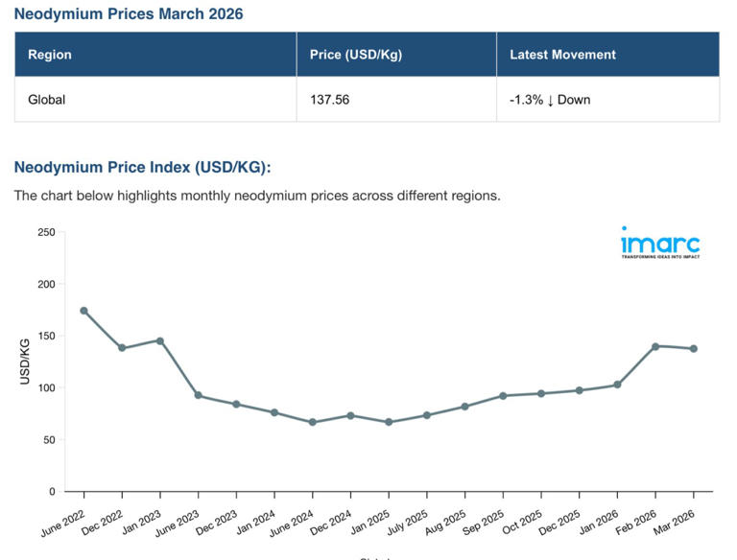The image size is (737, 560).
Task: Select the Dec 2022 data point
Action: (122, 347)
